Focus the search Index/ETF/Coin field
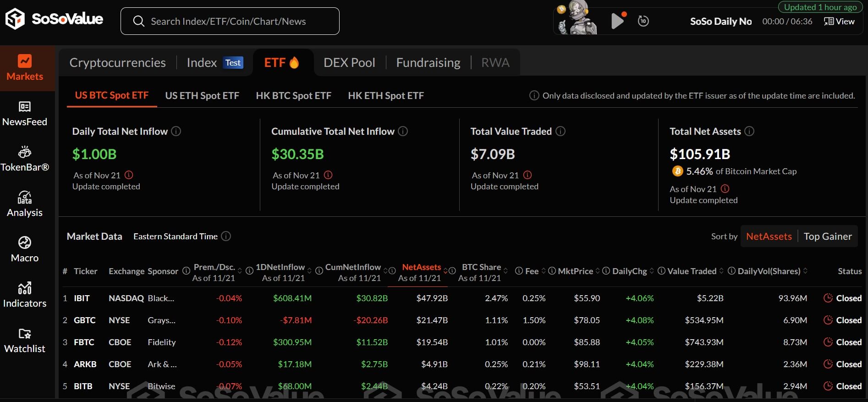Image resolution: width=868 pixels, height=402 pixels. pos(229,22)
